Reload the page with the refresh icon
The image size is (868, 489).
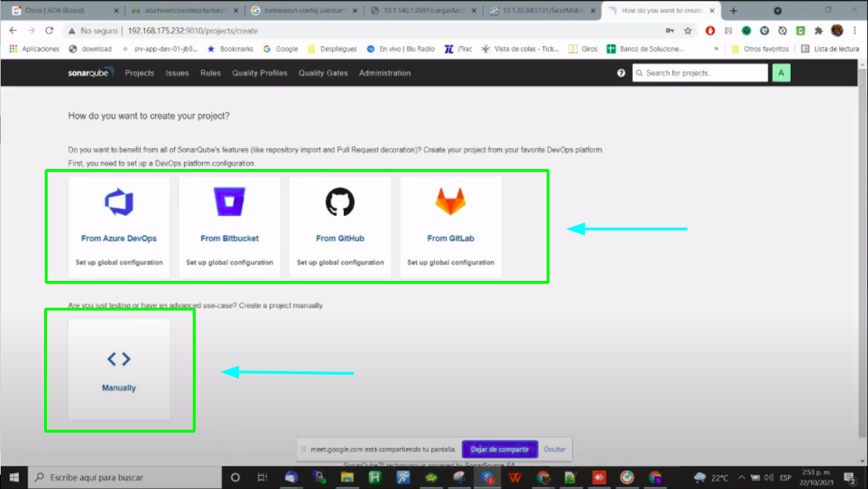49,31
